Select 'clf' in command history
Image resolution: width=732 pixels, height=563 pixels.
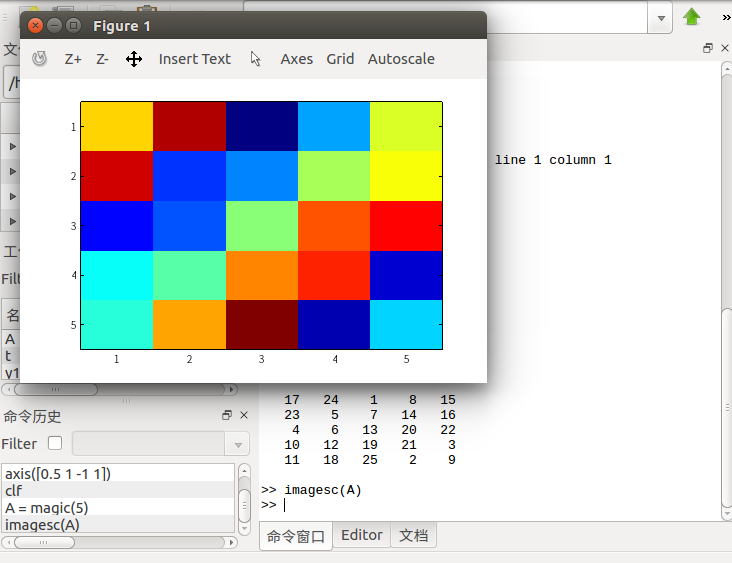(x=118, y=490)
